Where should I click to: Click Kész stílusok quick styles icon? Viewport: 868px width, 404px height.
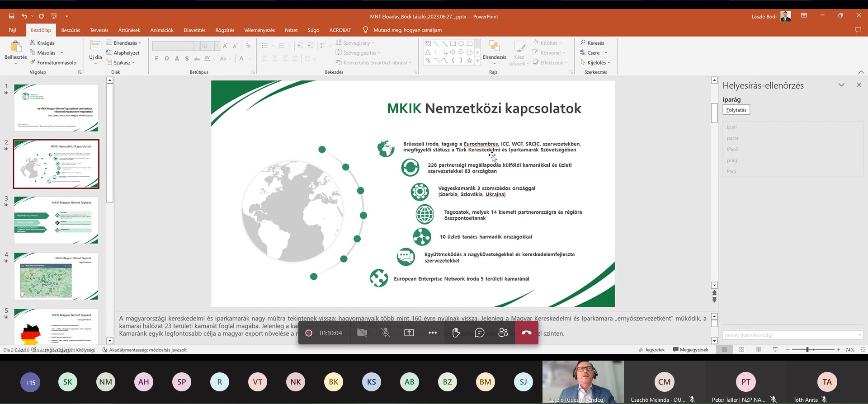point(519,47)
